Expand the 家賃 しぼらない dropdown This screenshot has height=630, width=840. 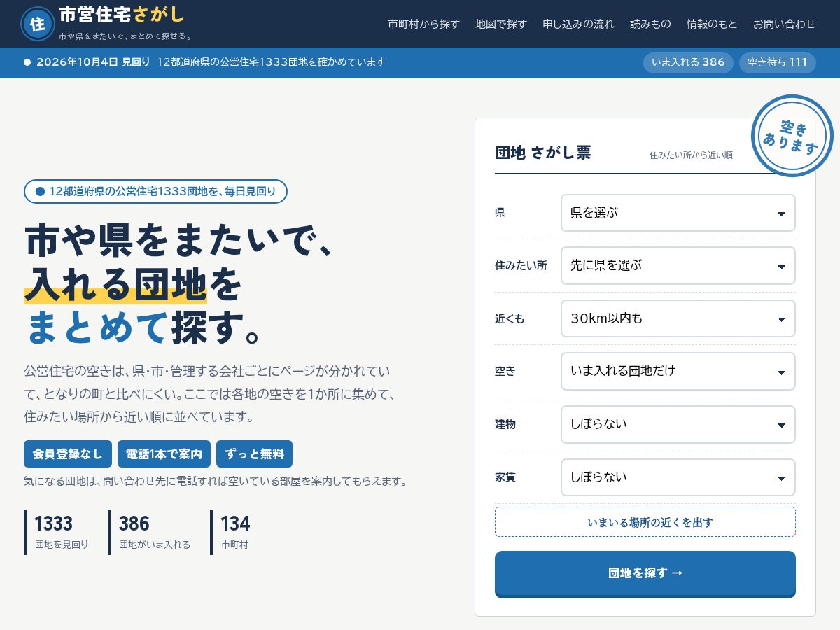(678, 477)
